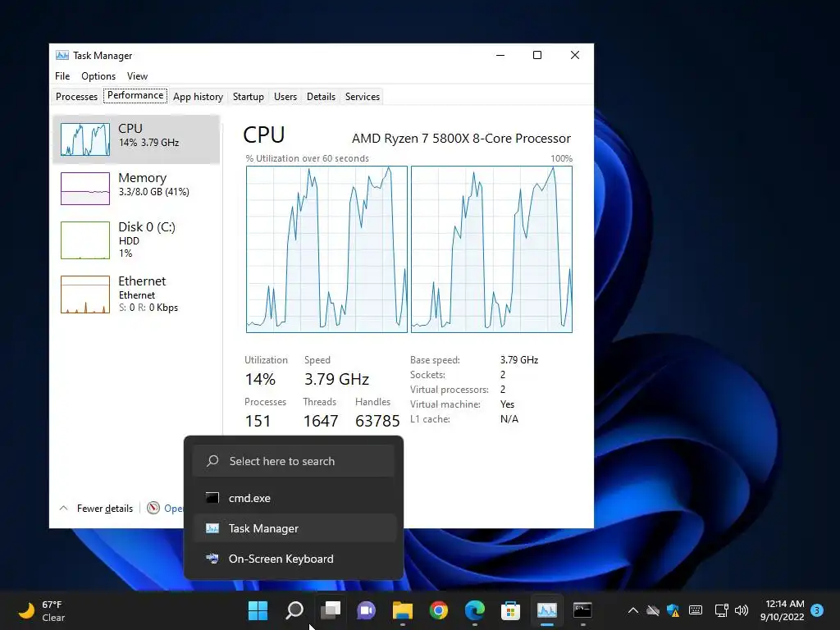Open the File menu

(62, 76)
